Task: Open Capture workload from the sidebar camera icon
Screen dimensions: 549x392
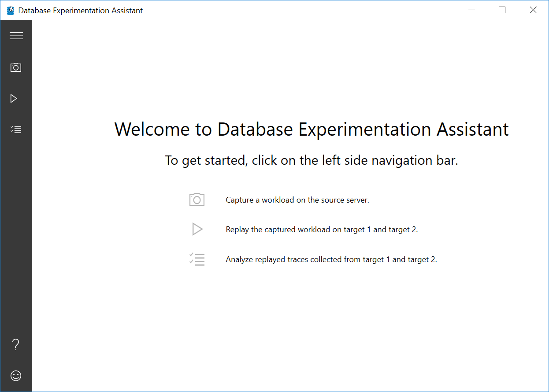Action: point(16,67)
